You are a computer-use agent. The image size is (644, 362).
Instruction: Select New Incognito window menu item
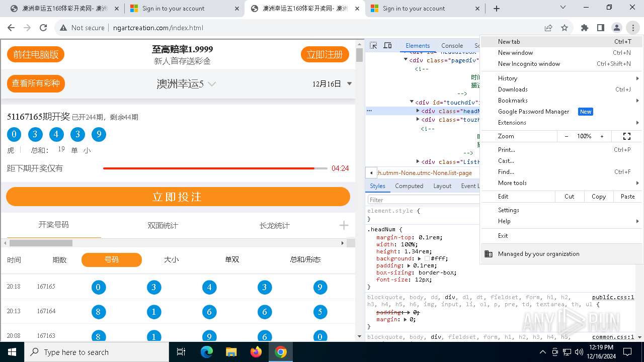pyautogui.click(x=561, y=64)
